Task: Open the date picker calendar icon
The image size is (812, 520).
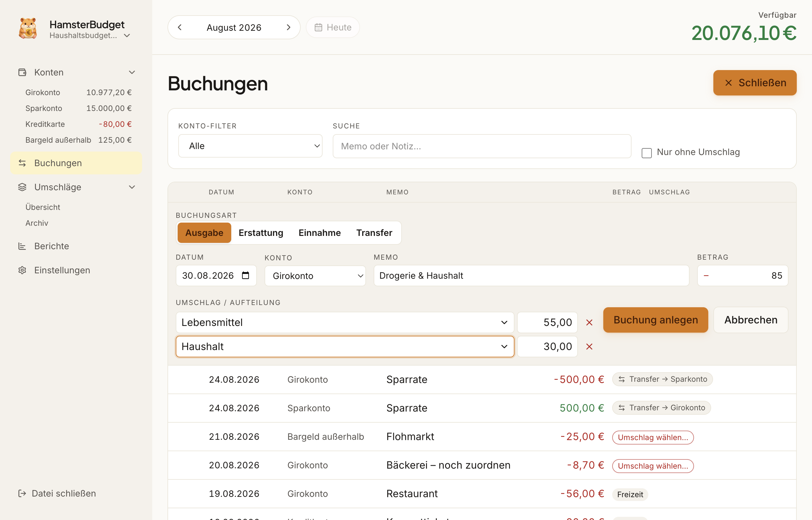Action: click(246, 276)
